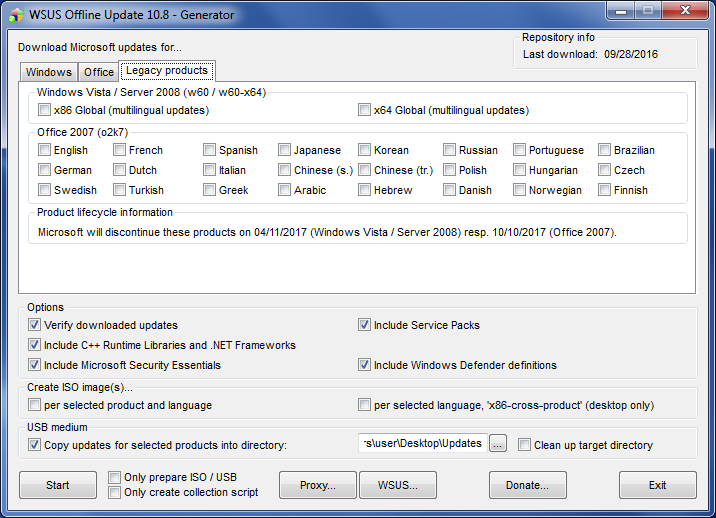Select the Legacy products tab
The image size is (716, 518).
click(167, 70)
